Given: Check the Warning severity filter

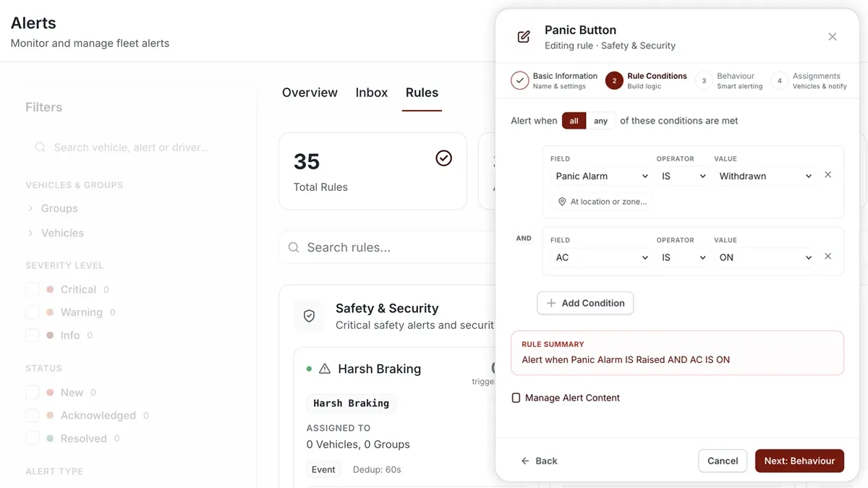Looking at the screenshot, I should [x=33, y=312].
